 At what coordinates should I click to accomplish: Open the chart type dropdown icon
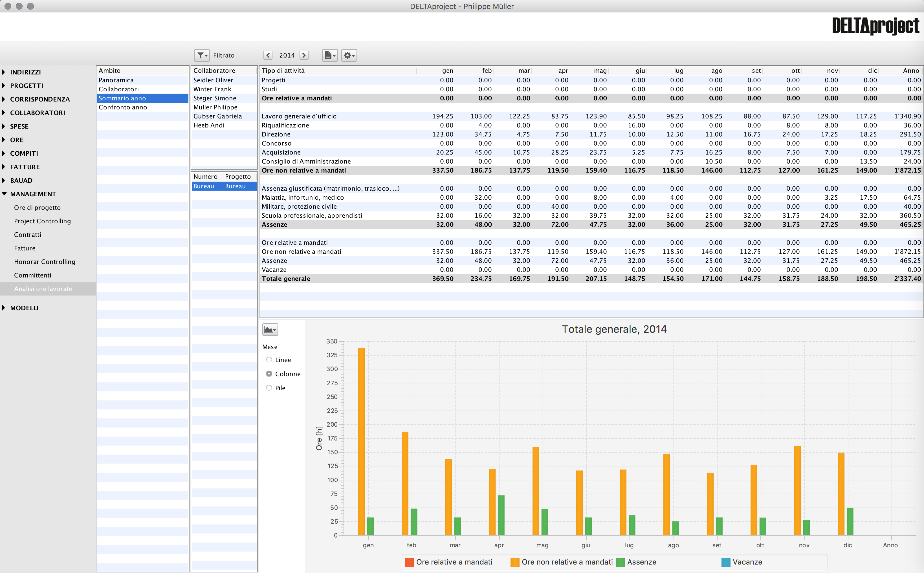pyautogui.click(x=270, y=330)
